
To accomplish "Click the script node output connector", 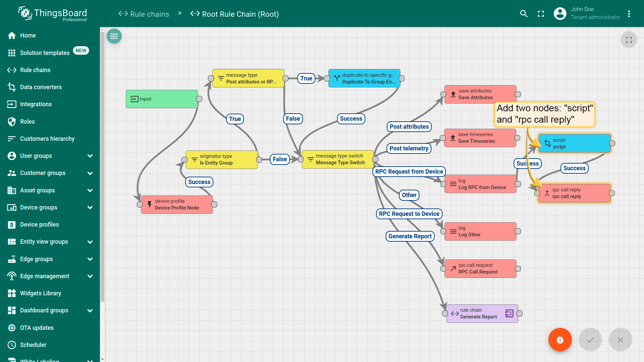I will tap(612, 143).
